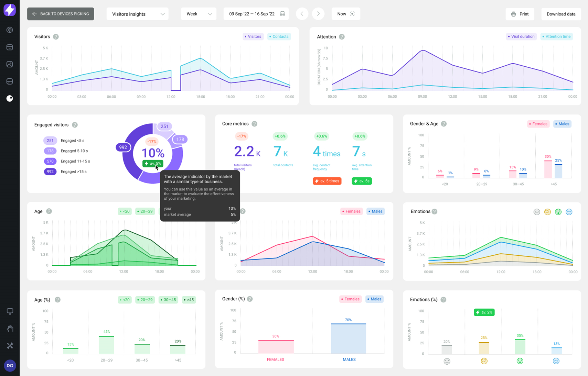Open the tools wrench icon in the sidebar
This screenshot has width=588, height=376.
10,345
